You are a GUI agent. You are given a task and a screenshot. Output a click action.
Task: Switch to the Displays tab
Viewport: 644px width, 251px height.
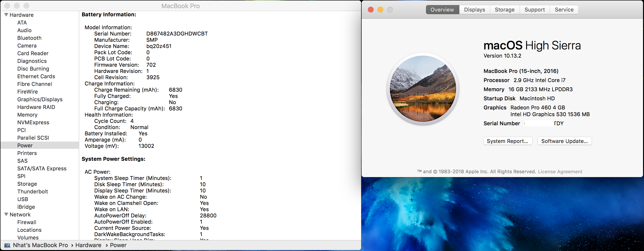474,10
